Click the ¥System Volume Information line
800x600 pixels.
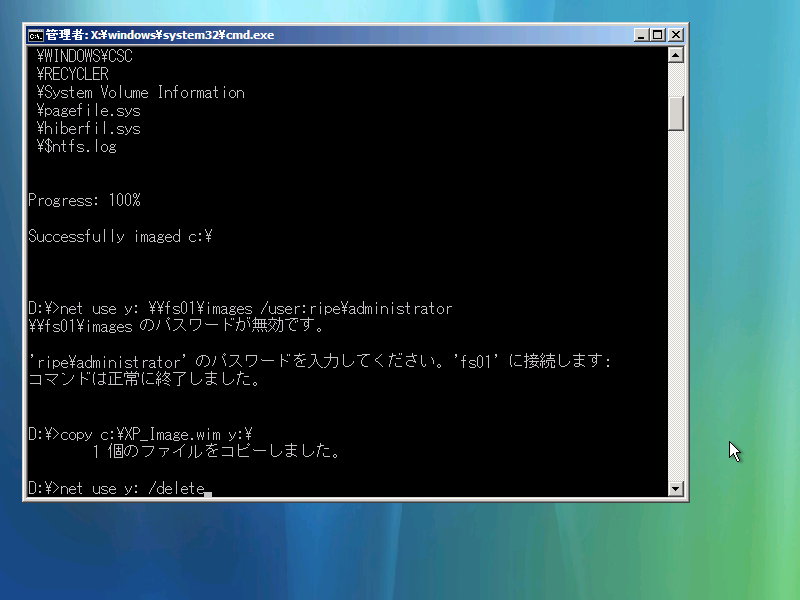(x=140, y=92)
